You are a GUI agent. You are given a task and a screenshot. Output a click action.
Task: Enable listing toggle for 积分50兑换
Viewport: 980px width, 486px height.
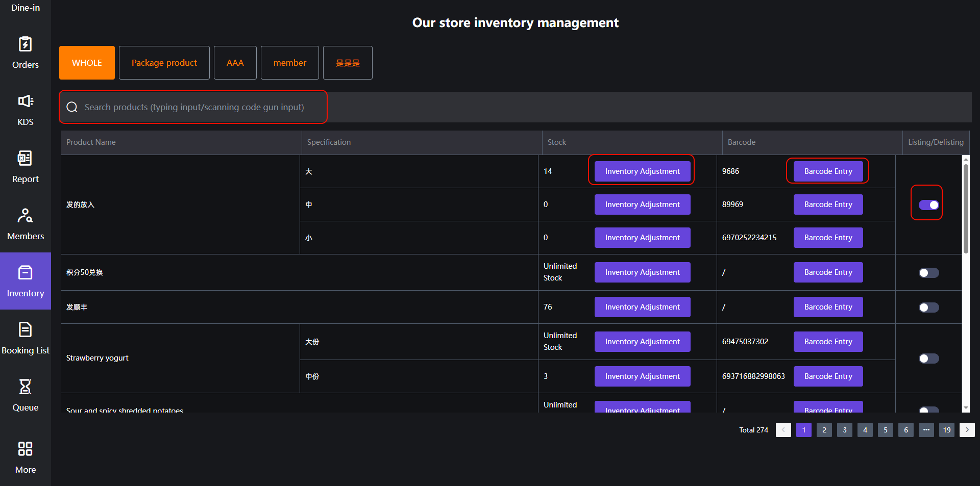[x=928, y=273]
